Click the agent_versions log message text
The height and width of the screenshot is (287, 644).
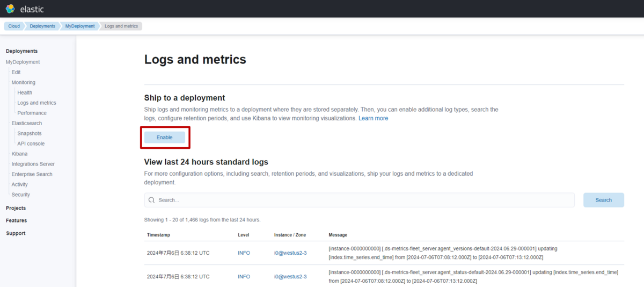pos(443,253)
